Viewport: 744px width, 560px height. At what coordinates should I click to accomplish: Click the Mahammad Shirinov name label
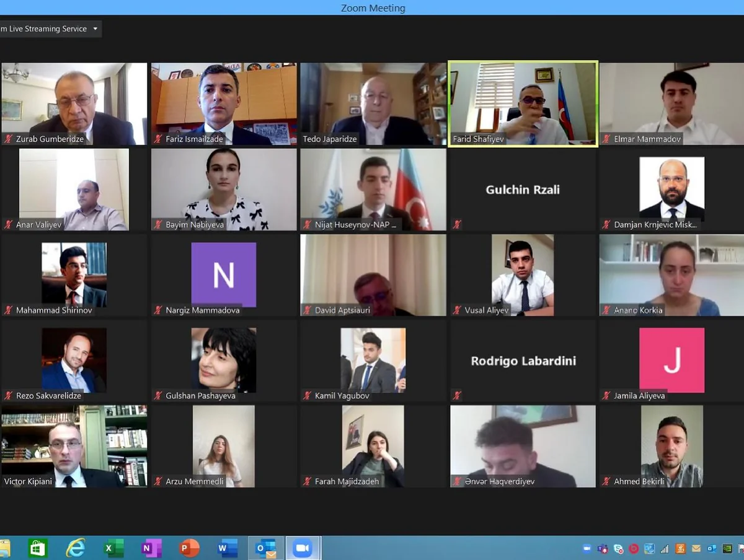(54, 310)
